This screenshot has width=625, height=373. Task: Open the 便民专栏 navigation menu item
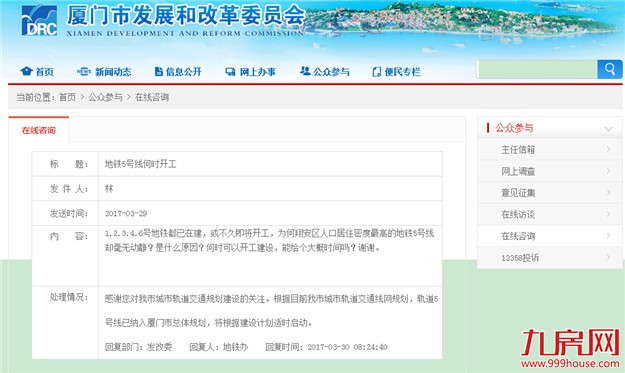pyautogui.click(x=402, y=72)
